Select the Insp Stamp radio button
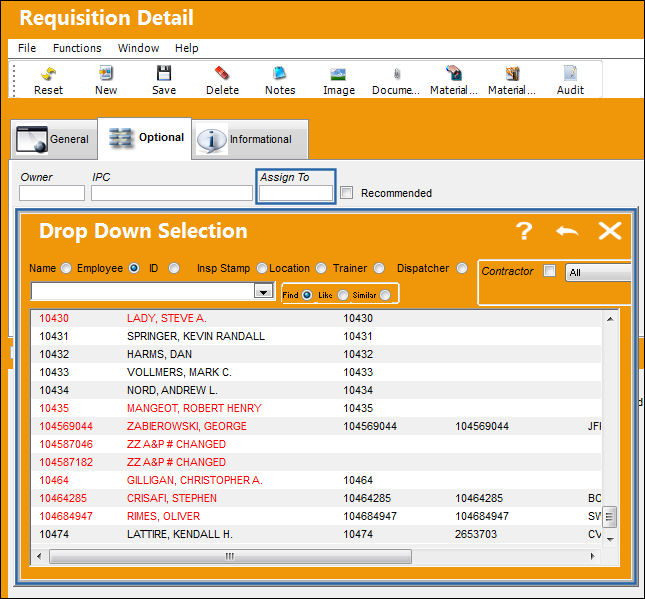Screen dimensions: 645x599 262,268
